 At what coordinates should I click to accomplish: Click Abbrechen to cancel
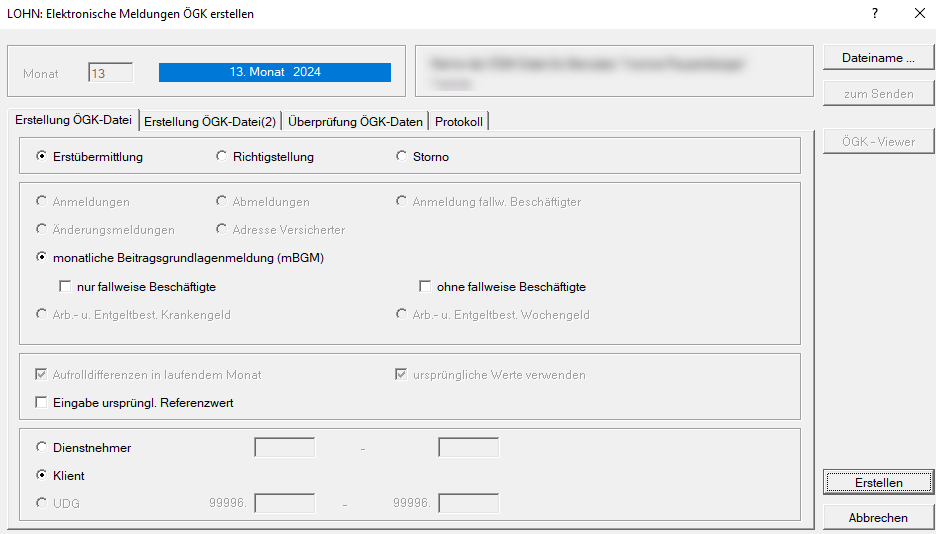878,518
